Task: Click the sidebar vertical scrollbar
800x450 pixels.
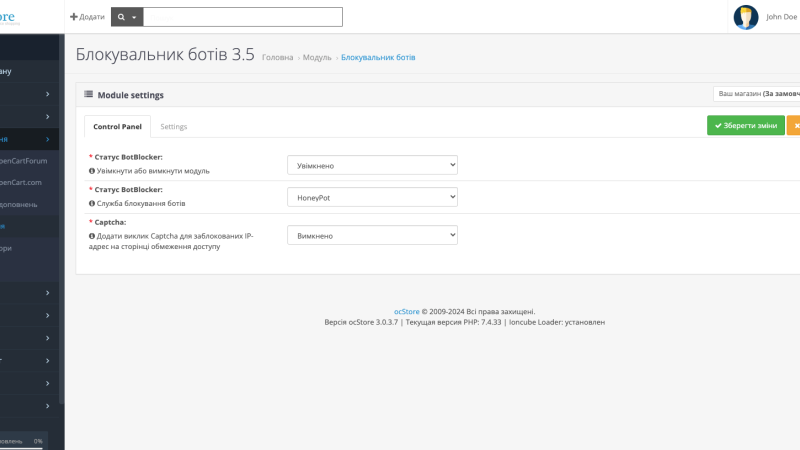Action: tap(62, 219)
